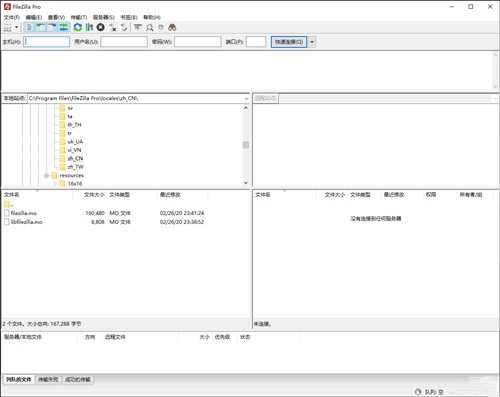Screen dimensions: 500x397
Task: Click the tree scrollbar down arrow
Action: tap(246, 183)
